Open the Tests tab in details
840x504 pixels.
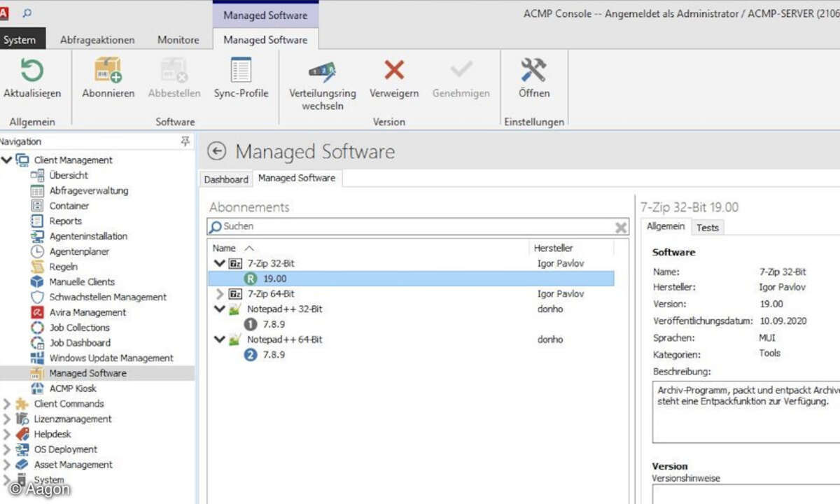click(x=708, y=227)
